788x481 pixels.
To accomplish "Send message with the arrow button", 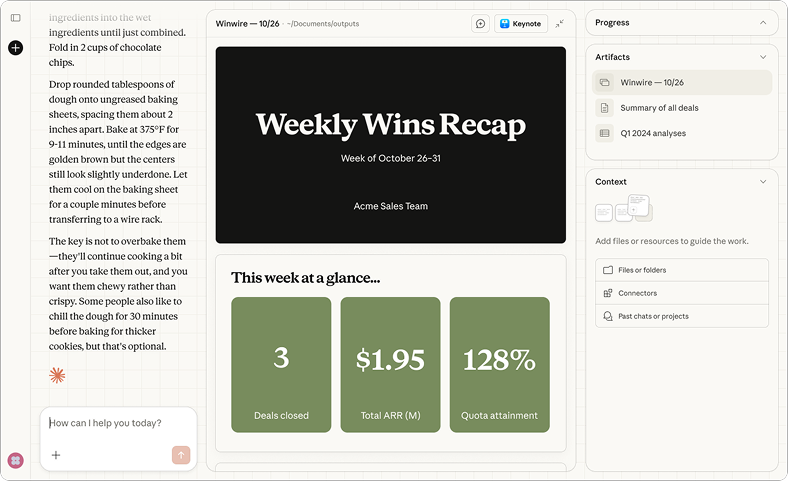I will pyautogui.click(x=181, y=455).
